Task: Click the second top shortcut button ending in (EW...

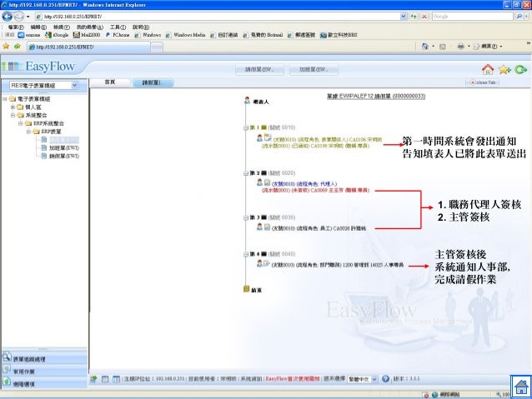Action: (x=314, y=69)
